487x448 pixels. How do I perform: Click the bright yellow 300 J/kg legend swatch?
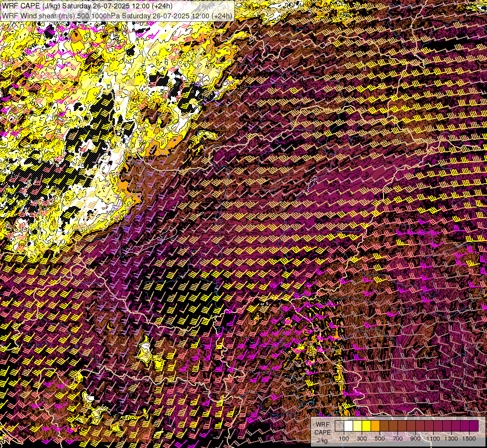[x=367, y=426]
